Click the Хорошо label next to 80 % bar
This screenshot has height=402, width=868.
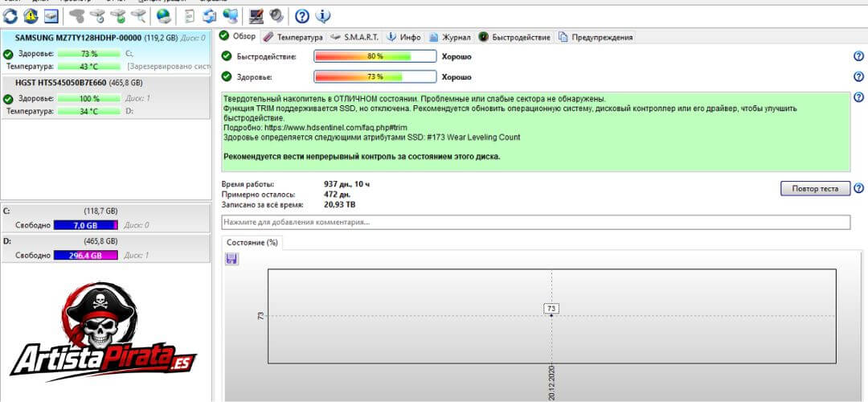coord(457,56)
